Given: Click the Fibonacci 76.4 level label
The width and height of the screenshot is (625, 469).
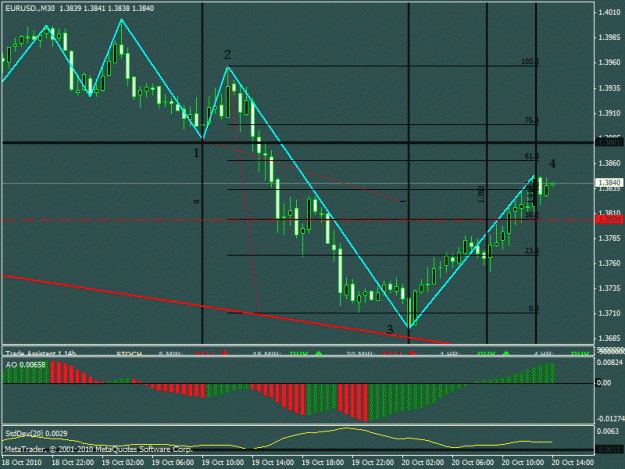Looking at the screenshot, I should tap(532, 120).
